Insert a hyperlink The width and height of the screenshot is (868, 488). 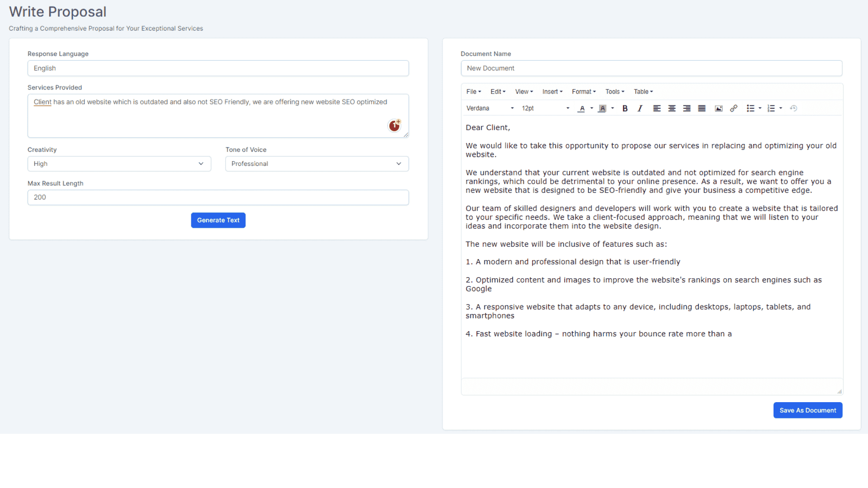(x=734, y=108)
